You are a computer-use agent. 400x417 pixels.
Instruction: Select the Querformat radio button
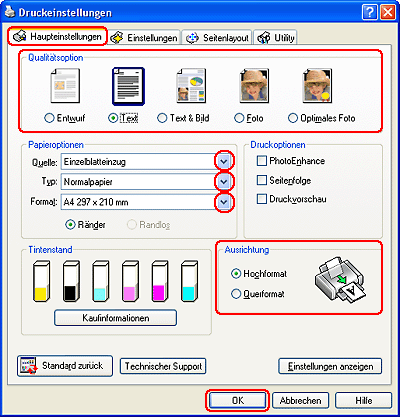236,294
